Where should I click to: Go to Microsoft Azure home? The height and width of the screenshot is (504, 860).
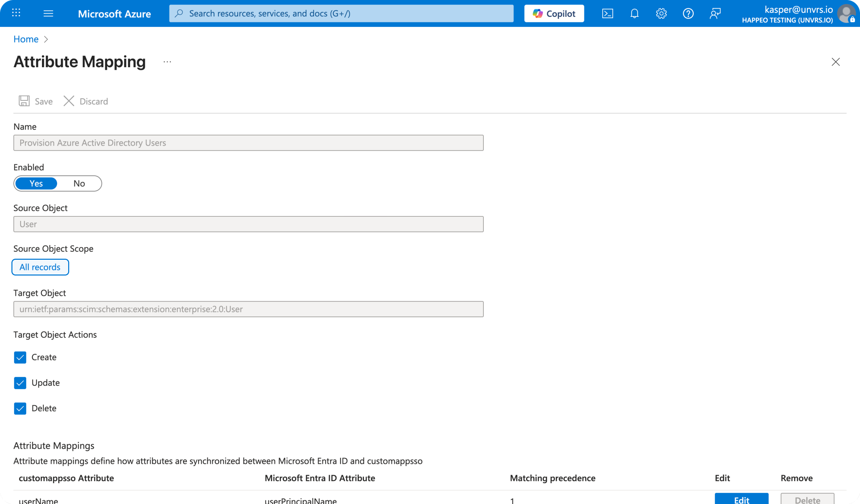[x=115, y=14]
